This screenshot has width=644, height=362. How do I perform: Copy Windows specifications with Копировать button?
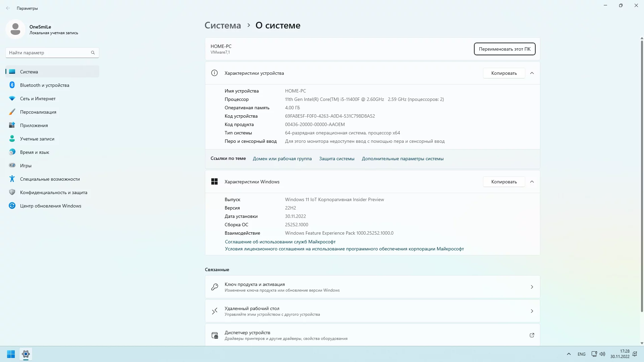[x=504, y=182]
